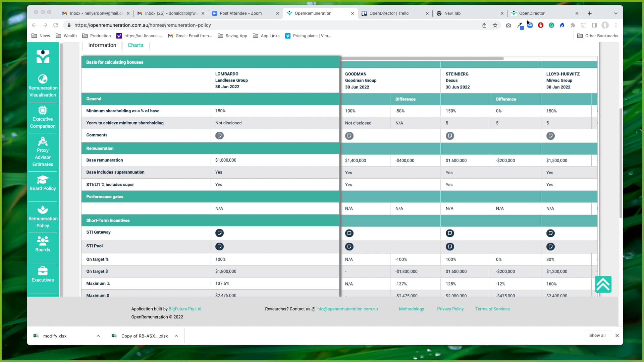Switch to OpenDirector | Trello tab
Viewport: 644px width, 362px height.
pos(395,13)
